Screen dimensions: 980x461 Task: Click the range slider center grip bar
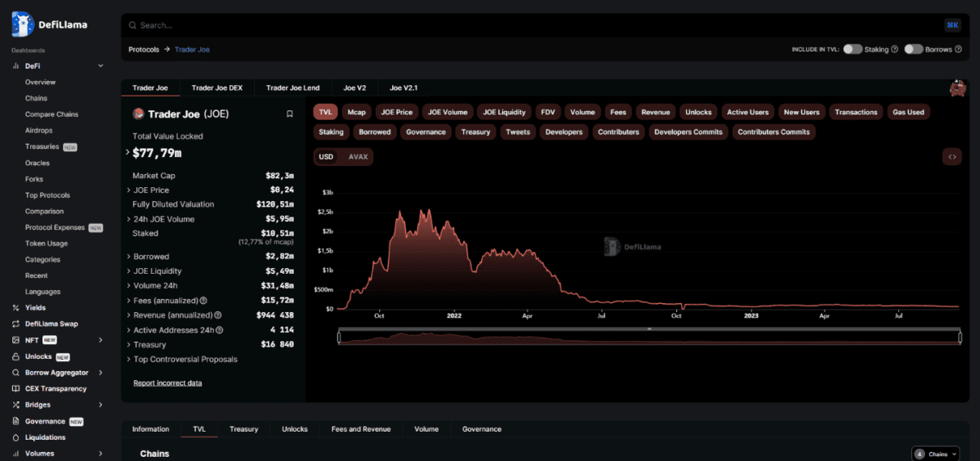pos(649,329)
